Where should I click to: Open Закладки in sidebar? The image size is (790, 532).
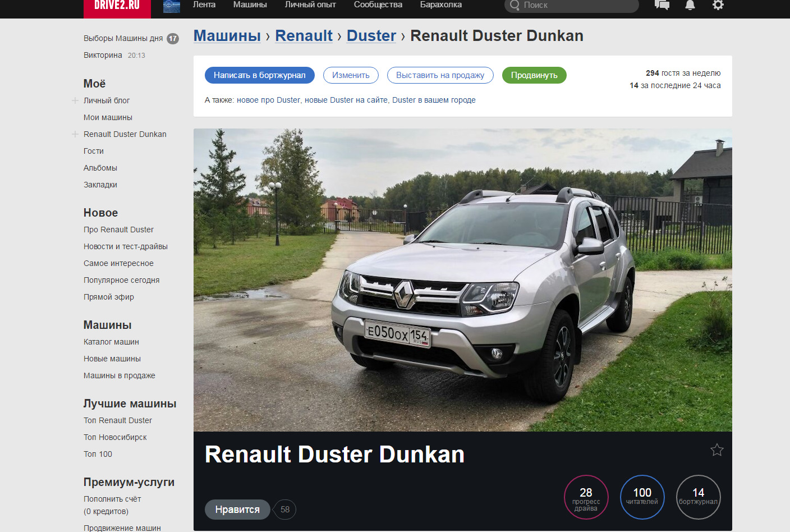[100, 185]
